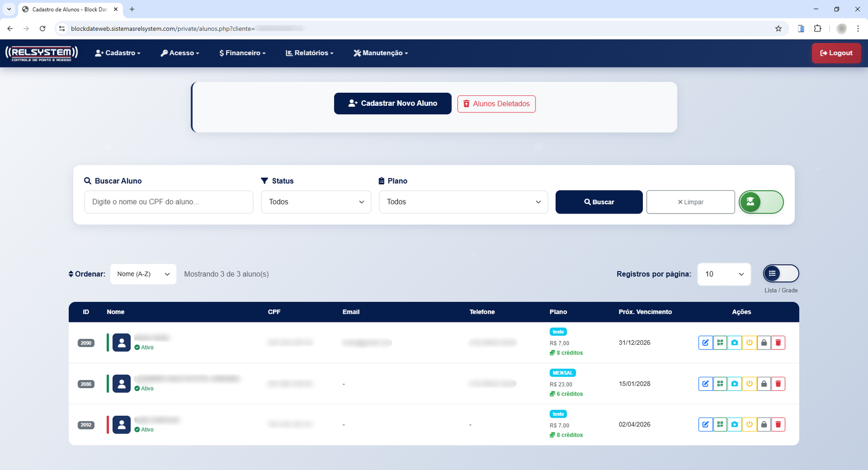Click edit icon for student ID 2090

[705, 343]
